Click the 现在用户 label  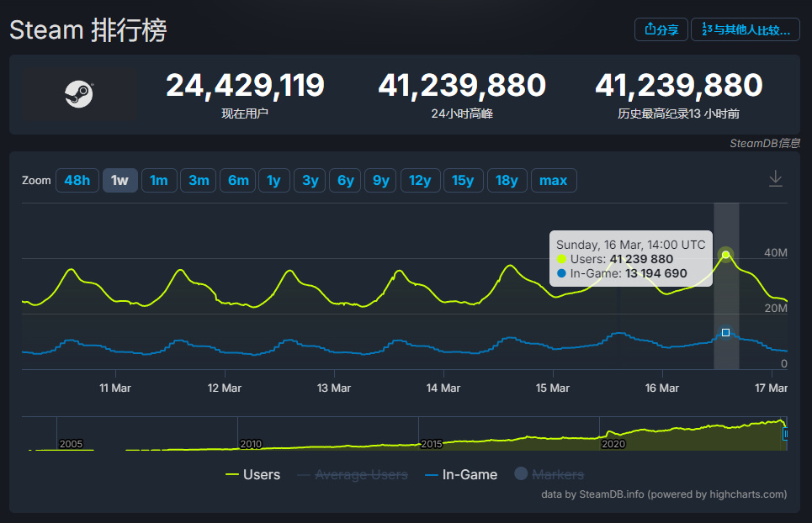(245, 114)
